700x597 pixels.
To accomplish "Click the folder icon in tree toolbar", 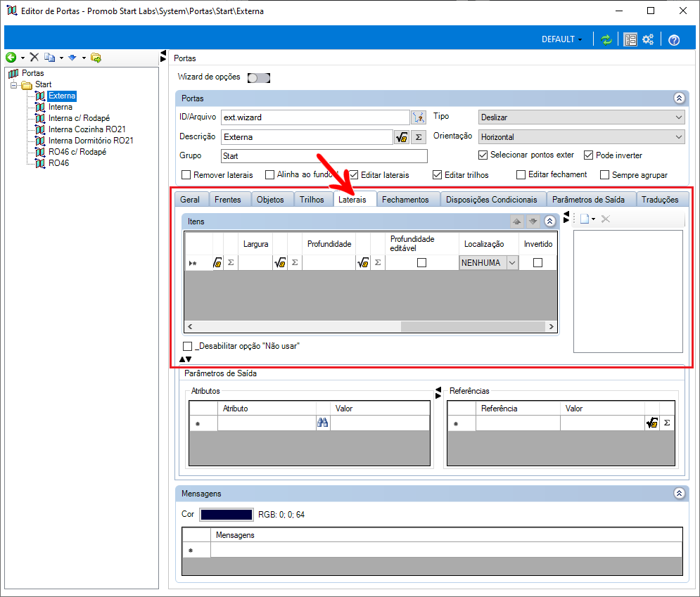I will pyautogui.click(x=96, y=57).
